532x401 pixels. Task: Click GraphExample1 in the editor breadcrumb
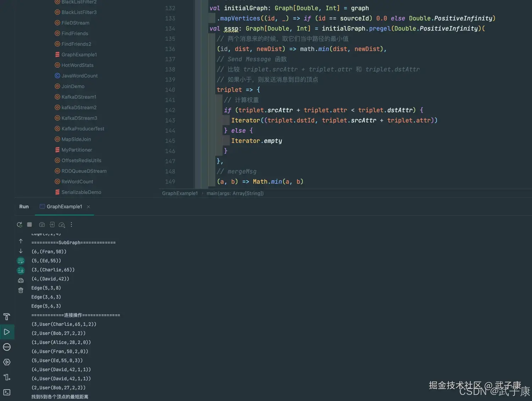(180, 193)
